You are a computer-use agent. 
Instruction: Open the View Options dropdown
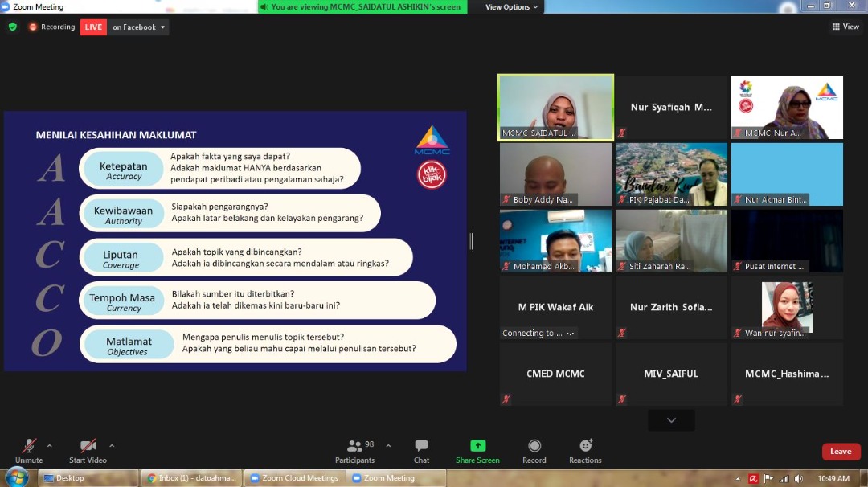(x=512, y=7)
